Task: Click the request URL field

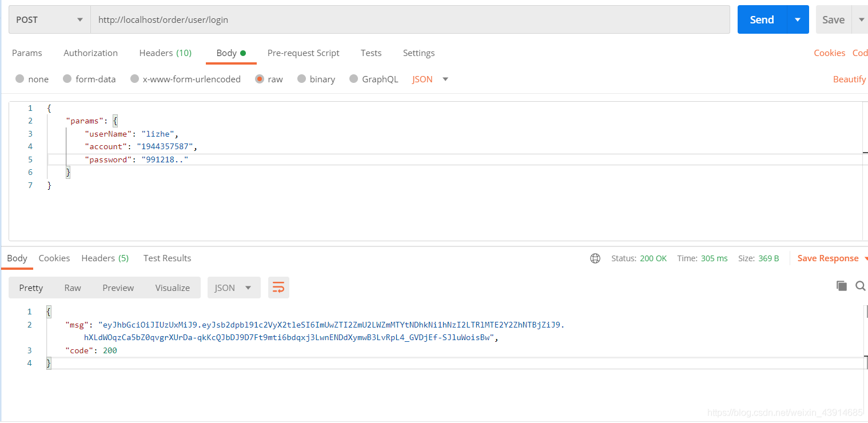Action: pos(410,19)
